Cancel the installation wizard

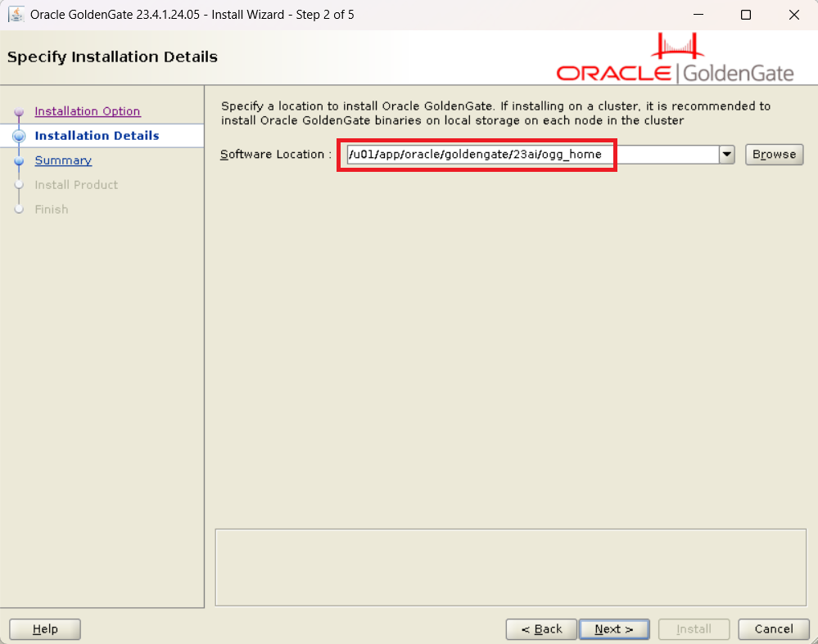click(773, 629)
